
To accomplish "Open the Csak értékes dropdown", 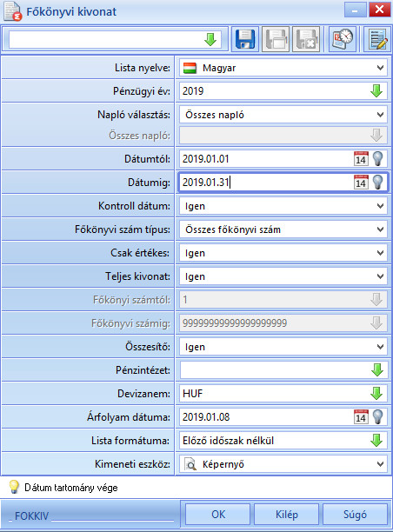I will [283, 253].
